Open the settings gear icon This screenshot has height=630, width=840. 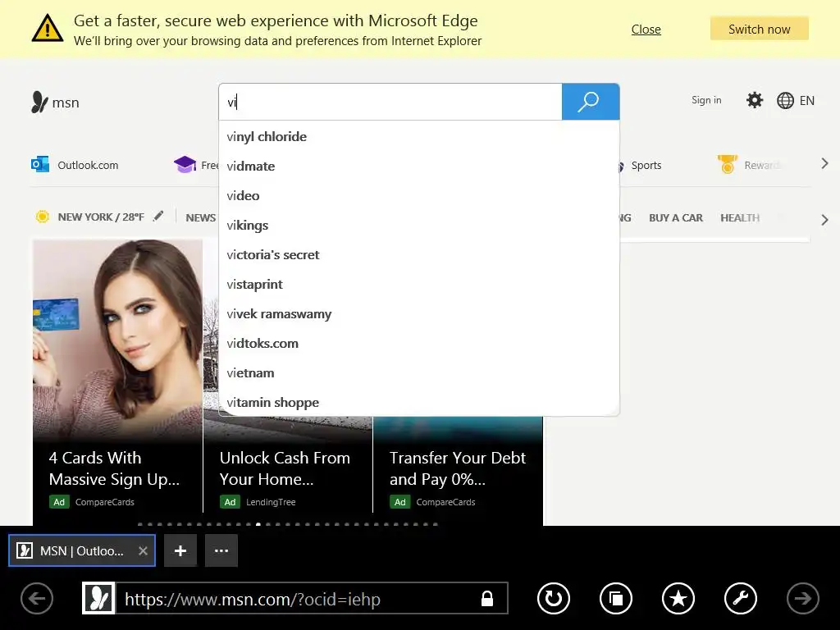pyautogui.click(x=755, y=100)
